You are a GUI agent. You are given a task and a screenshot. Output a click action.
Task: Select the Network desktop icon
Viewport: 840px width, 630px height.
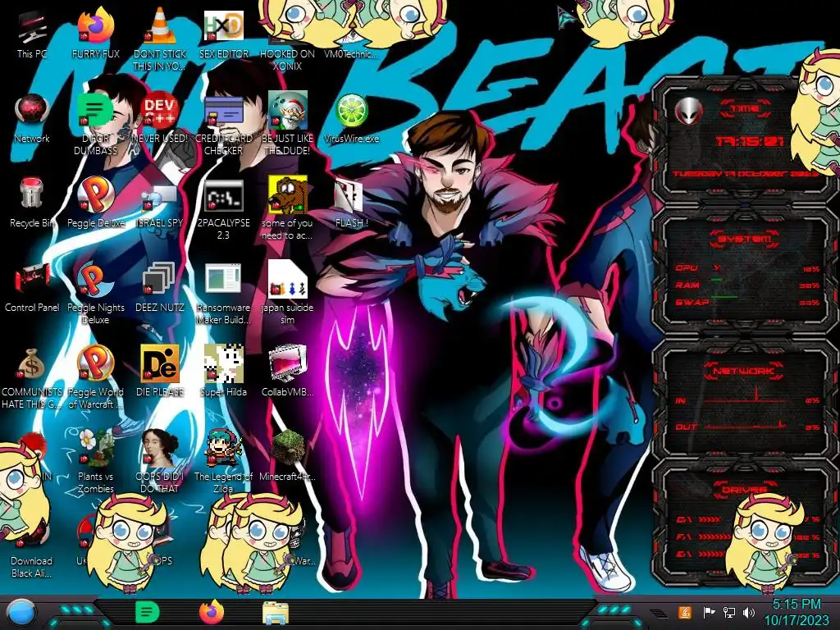point(32,119)
